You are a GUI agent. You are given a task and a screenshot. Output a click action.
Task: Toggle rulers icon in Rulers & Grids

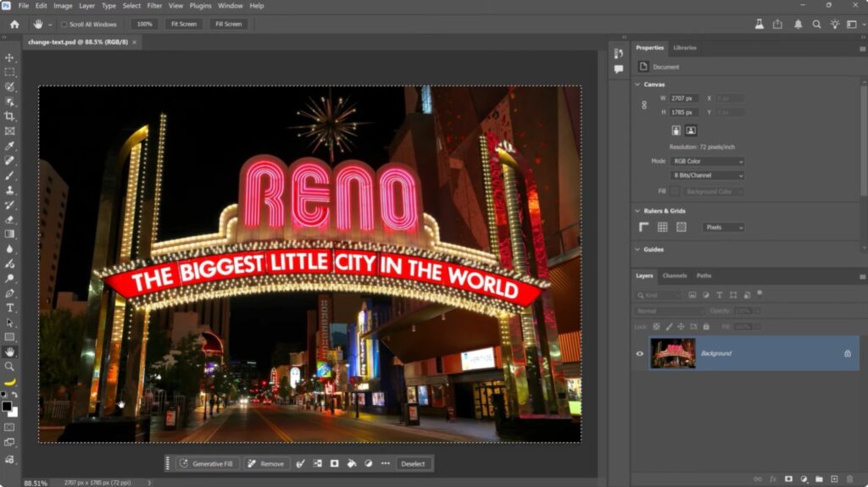click(644, 228)
